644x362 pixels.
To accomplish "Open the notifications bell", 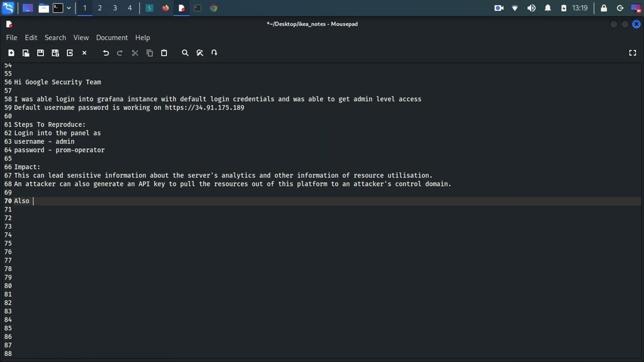I will tap(548, 8).
